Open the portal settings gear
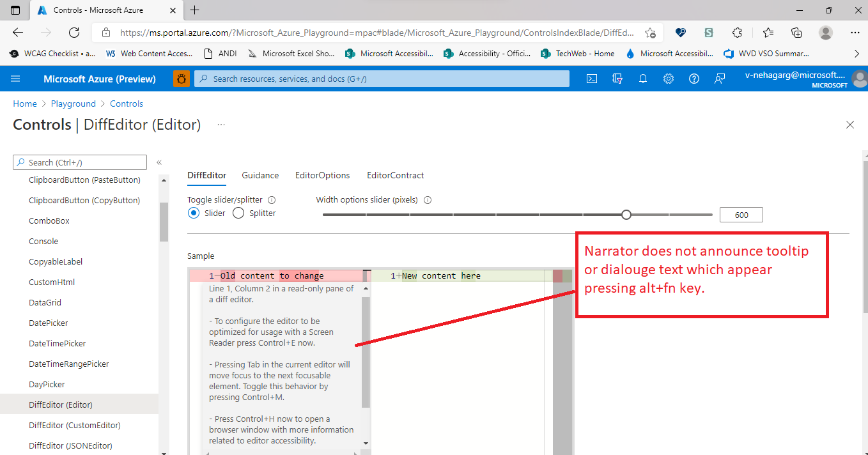 pyautogui.click(x=669, y=78)
